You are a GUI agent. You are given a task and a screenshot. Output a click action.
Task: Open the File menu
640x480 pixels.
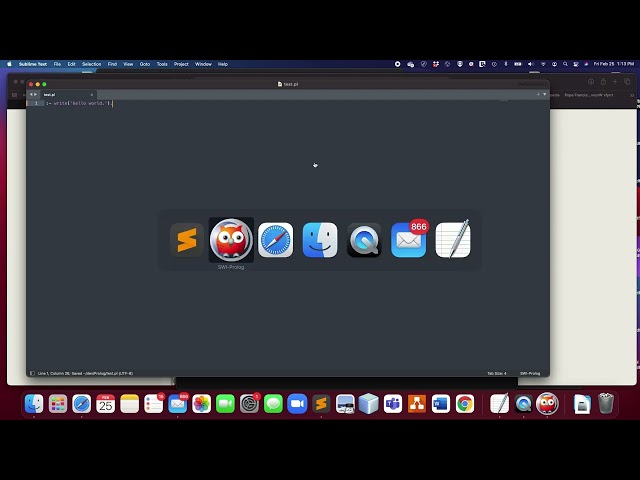[x=57, y=64]
